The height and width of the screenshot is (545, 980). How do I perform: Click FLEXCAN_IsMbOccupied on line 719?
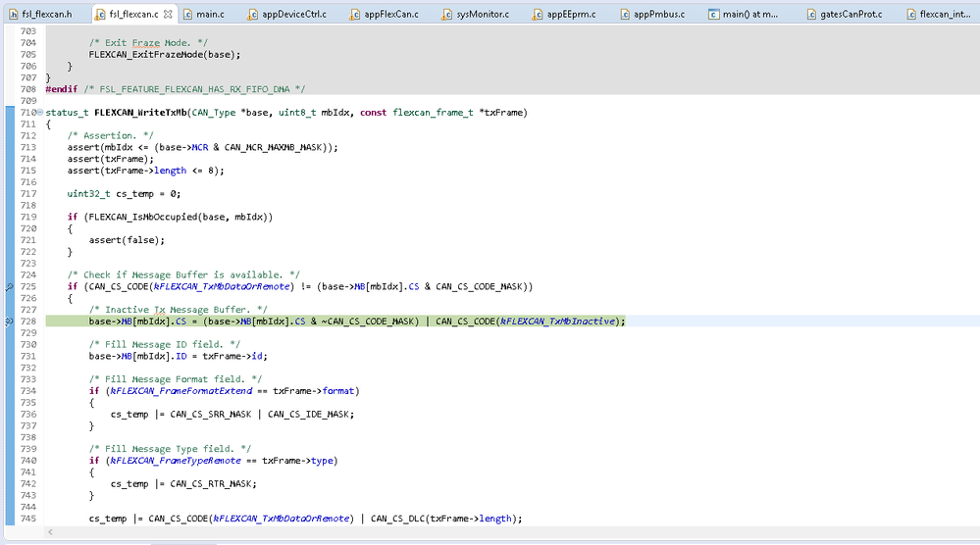142,217
